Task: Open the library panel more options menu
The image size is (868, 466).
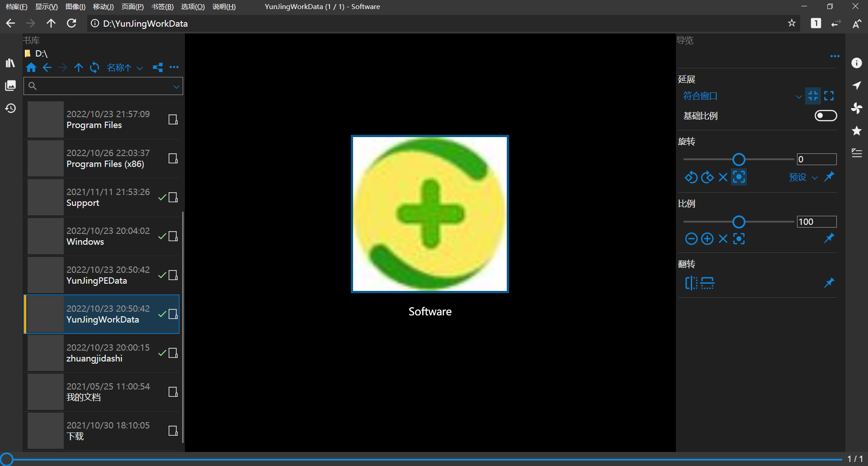Action: pyautogui.click(x=174, y=67)
